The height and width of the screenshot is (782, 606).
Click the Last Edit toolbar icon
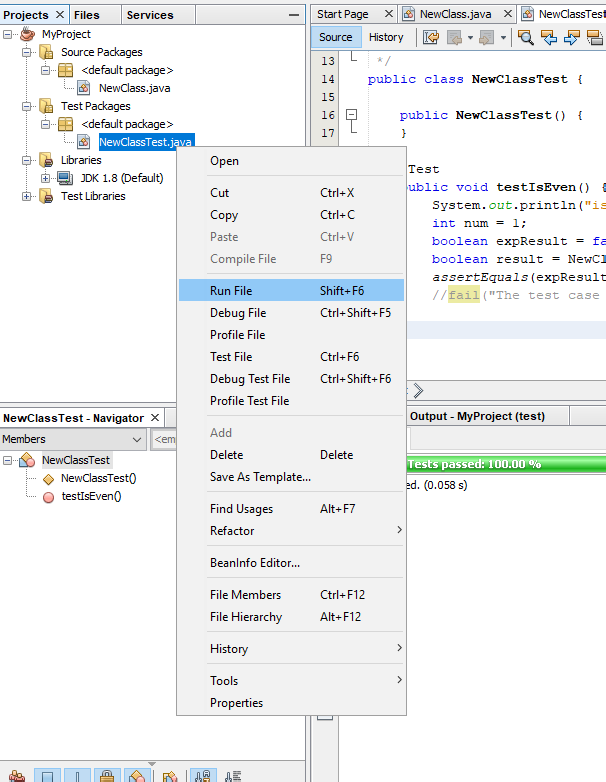(431, 37)
